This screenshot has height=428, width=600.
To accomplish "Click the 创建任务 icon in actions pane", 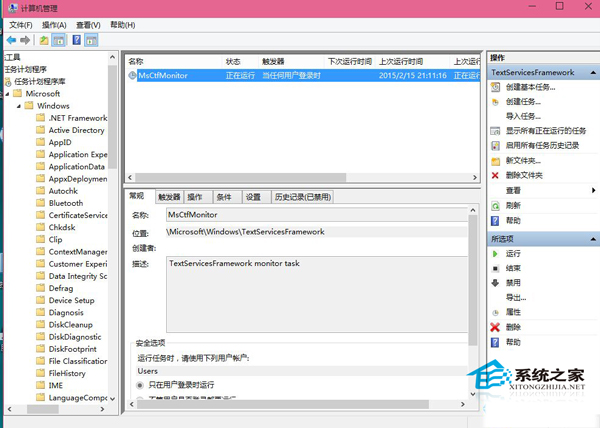I will 495,102.
